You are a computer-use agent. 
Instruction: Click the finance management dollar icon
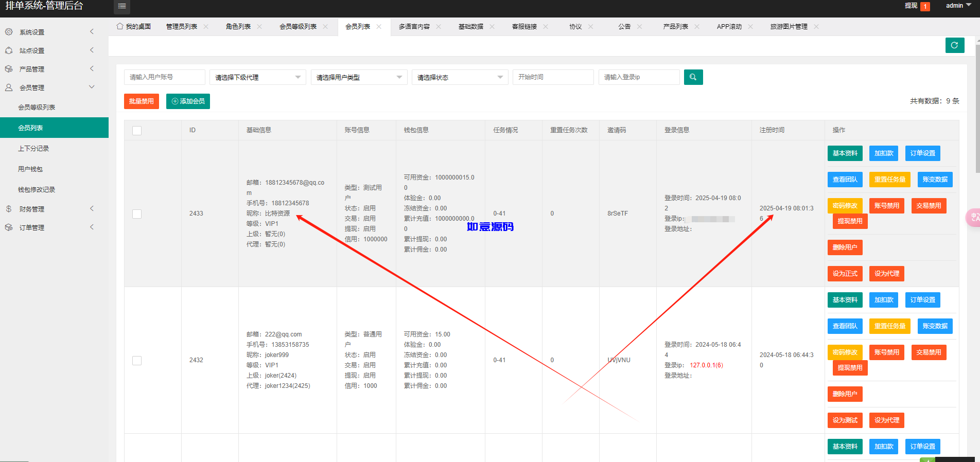(x=9, y=209)
